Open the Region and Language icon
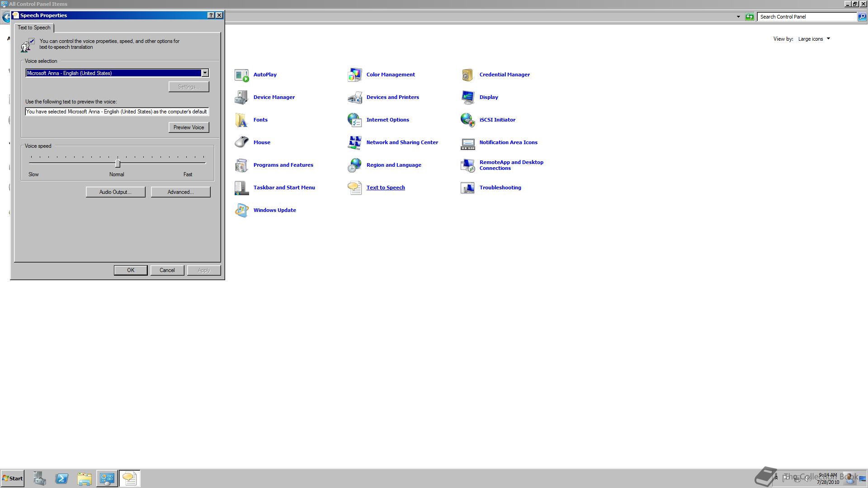Viewport: 868px width, 488px height. (x=355, y=165)
